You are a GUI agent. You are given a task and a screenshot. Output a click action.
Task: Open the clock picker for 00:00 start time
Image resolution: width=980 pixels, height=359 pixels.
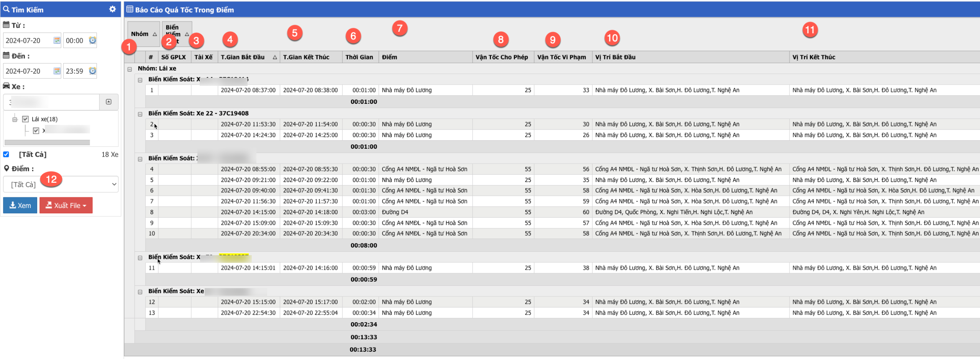coord(92,40)
